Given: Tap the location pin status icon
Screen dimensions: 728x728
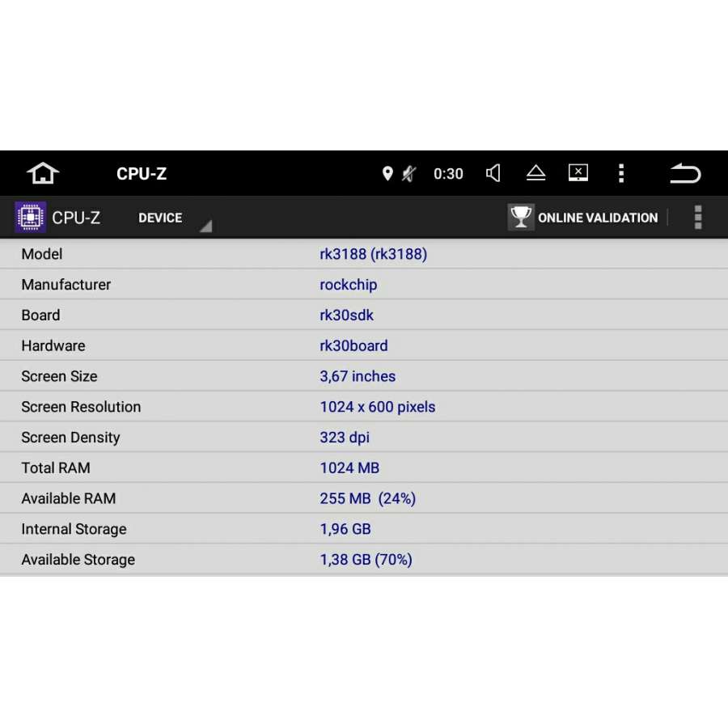Looking at the screenshot, I should (x=387, y=174).
